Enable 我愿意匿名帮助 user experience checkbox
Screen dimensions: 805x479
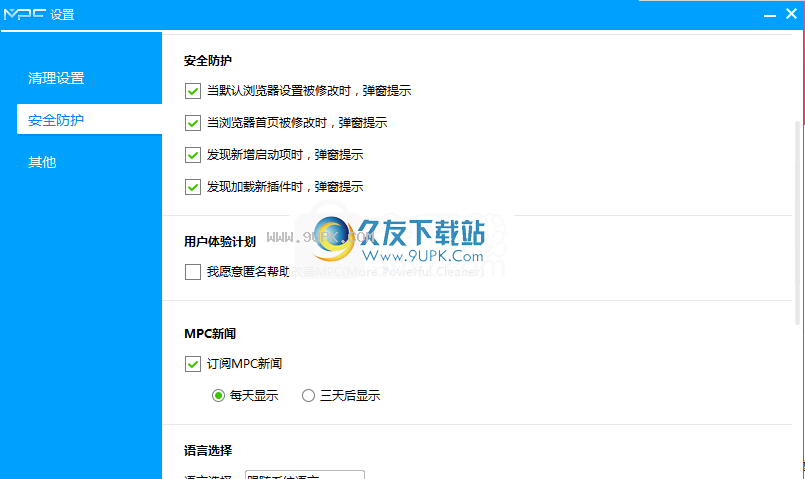point(193,272)
